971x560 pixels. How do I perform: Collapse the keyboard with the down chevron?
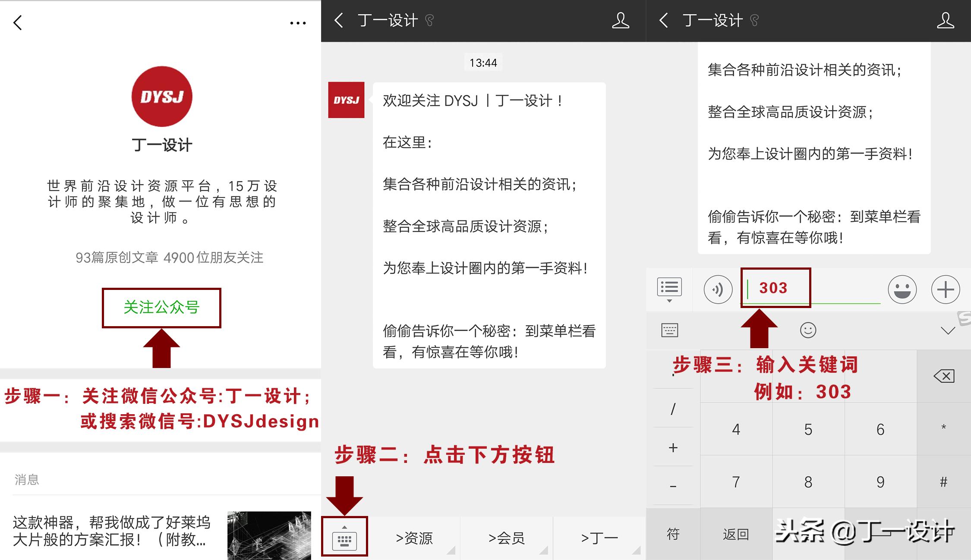[x=948, y=330]
